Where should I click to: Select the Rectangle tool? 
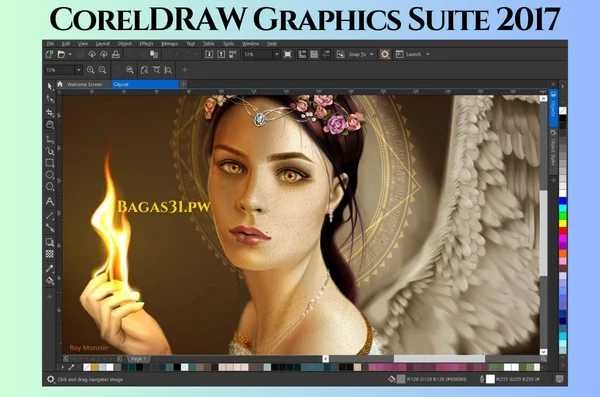(x=49, y=163)
